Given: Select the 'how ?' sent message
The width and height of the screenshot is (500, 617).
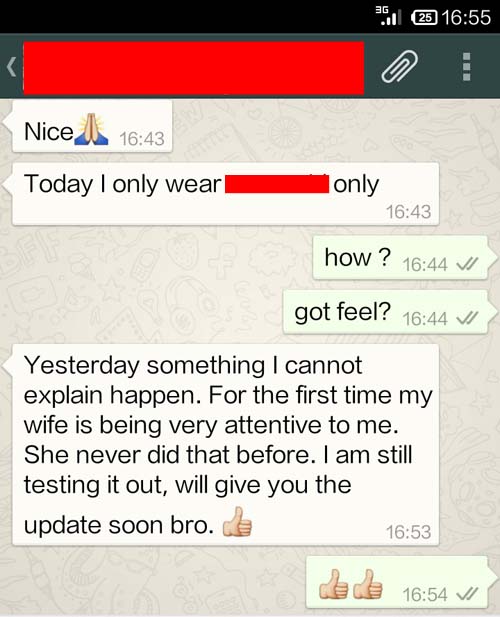Looking at the screenshot, I should pos(400,258).
